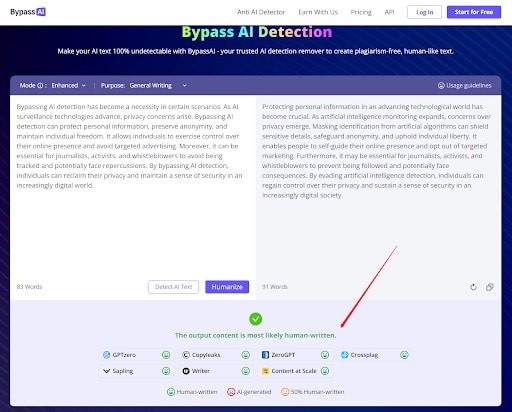Viewport: 512px width, 412px height.
Task: Click the Sapling detector logo
Action: [x=106, y=371]
